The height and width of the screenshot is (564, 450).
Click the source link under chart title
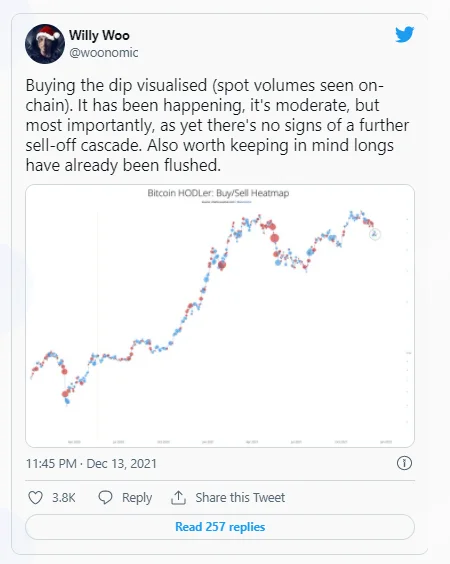[x=227, y=202]
